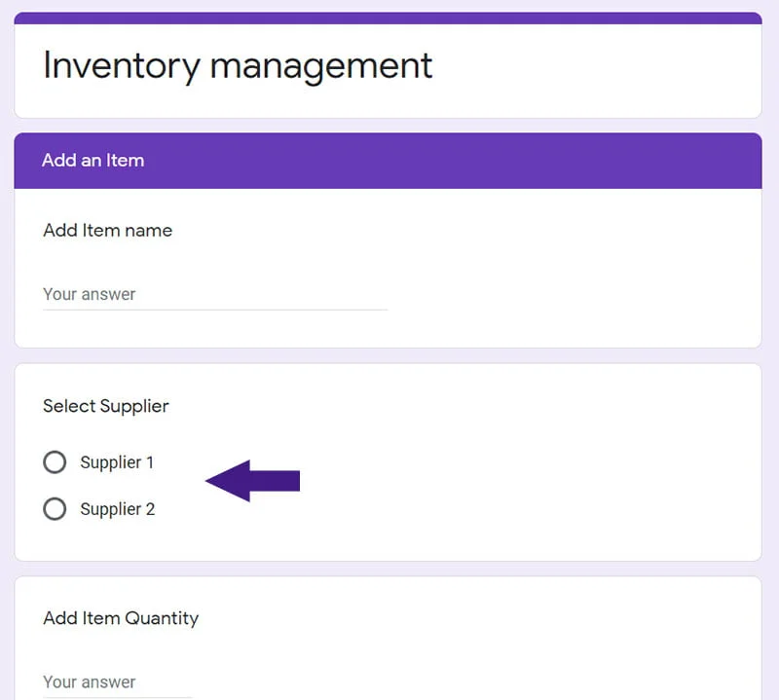The image size is (779, 700).
Task: Click the "Add Item name" question label
Action: point(107,231)
